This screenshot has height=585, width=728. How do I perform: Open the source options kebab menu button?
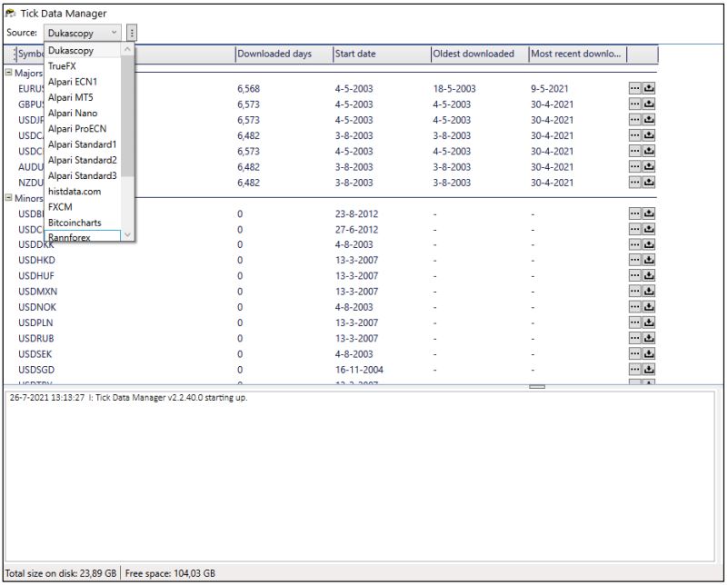point(132,33)
